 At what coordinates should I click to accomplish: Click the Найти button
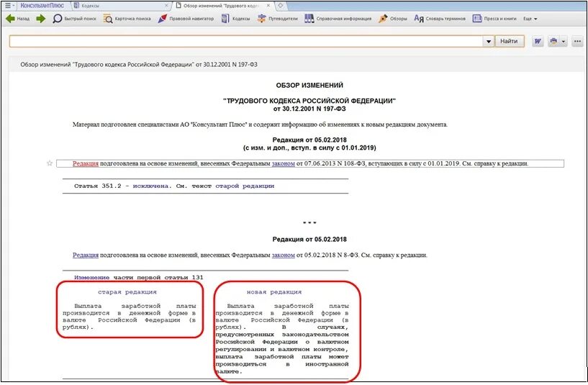[509, 41]
